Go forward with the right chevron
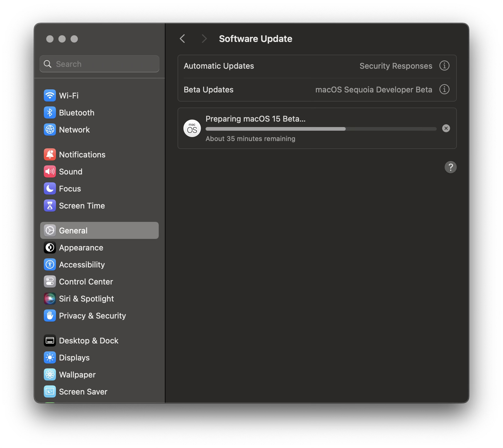Image resolution: width=503 pixels, height=448 pixels. 204,39
